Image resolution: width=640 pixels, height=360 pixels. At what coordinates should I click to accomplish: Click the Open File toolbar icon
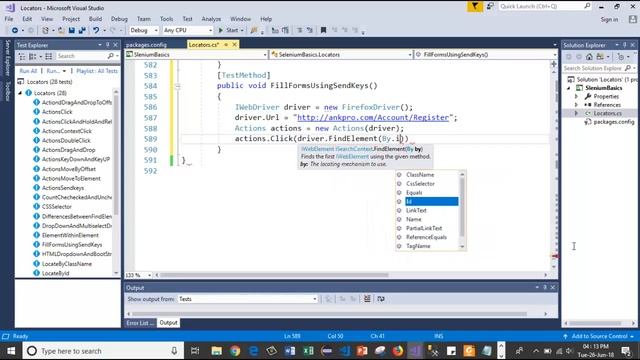pos(61,30)
